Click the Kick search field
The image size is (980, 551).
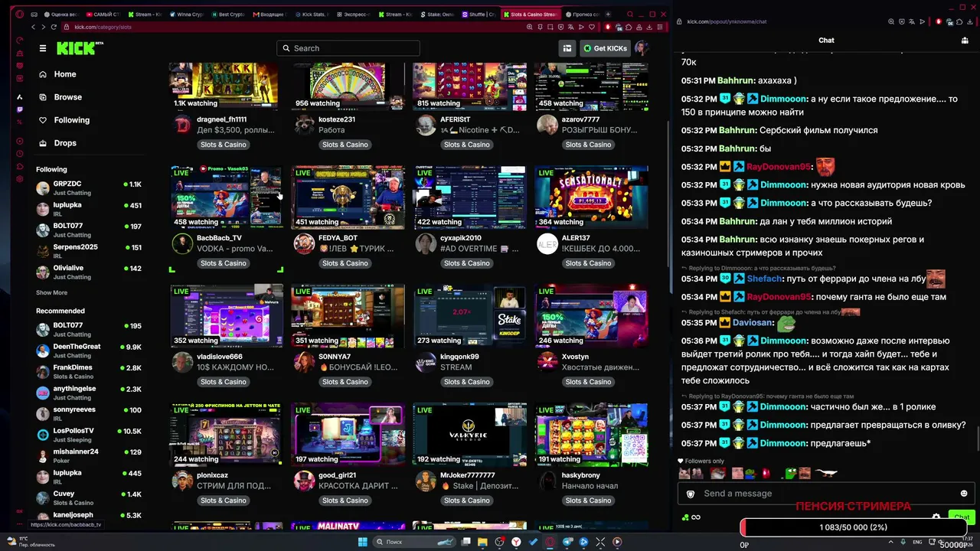tap(348, 48)
